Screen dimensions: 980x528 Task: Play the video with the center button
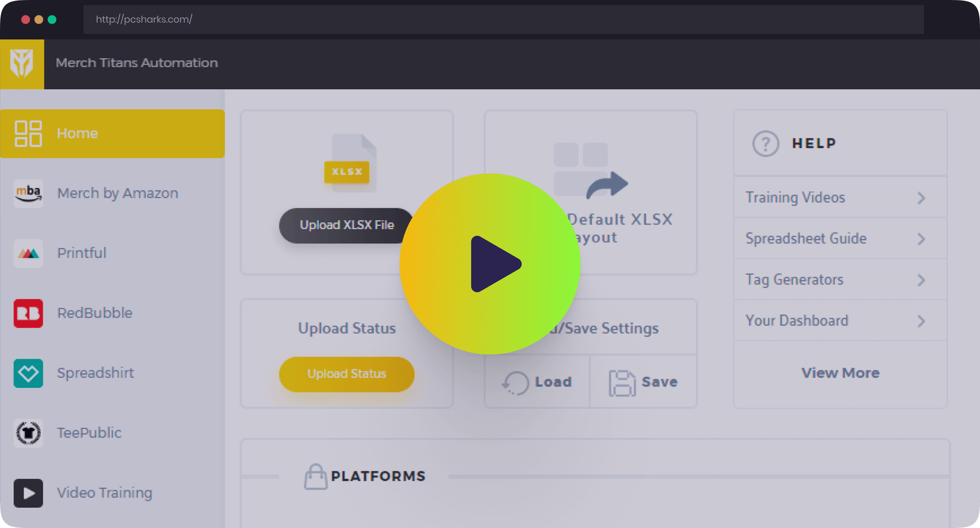(490, 264)
